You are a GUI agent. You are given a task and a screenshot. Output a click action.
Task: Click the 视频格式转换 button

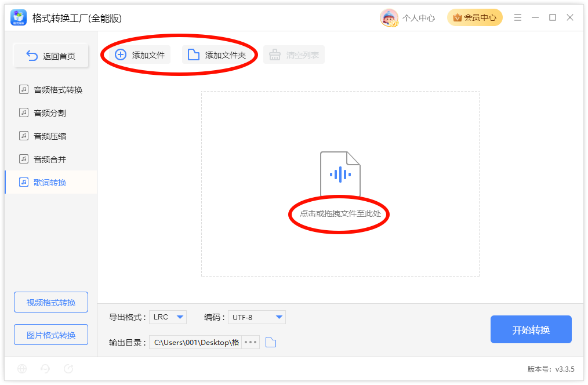(x=51, y=302)
